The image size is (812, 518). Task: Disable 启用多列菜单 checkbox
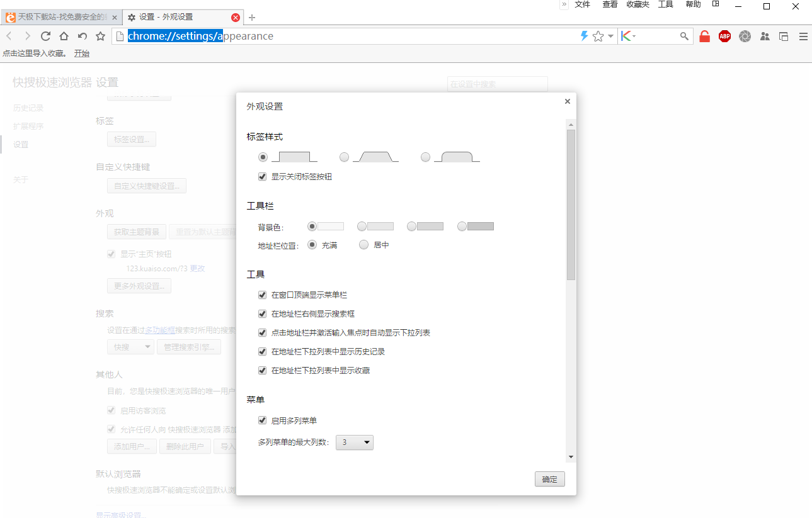[262, 420]
